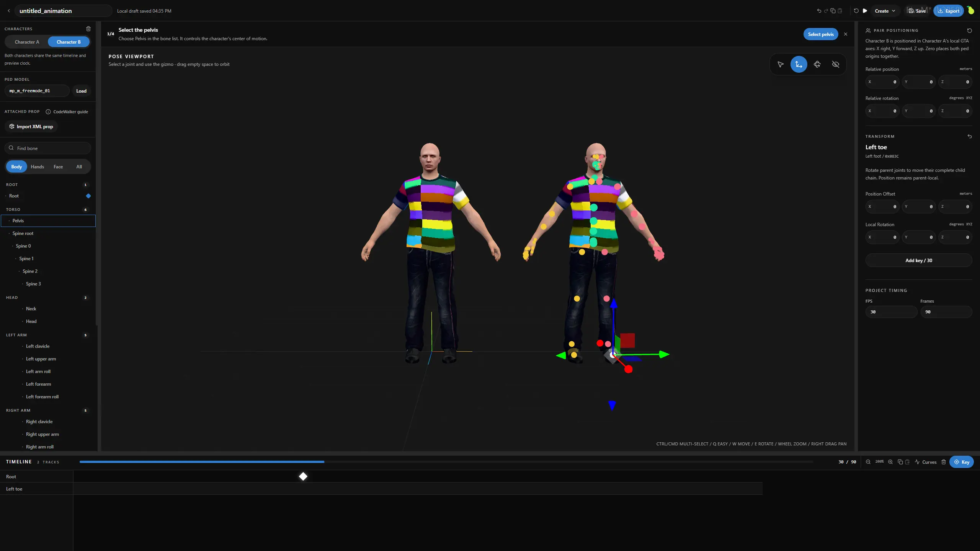The width and height of the screenshot is (980, 551).
Task: Activate the move gizmo tool
Action: point(799,64)
